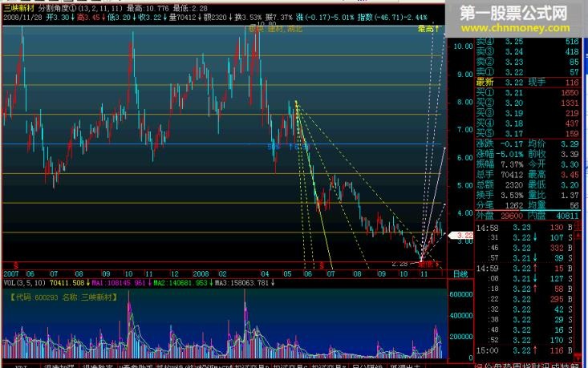Click the 3.22 current price marker on axis
The height and width of the screenshot is (368, 588).
461,236
